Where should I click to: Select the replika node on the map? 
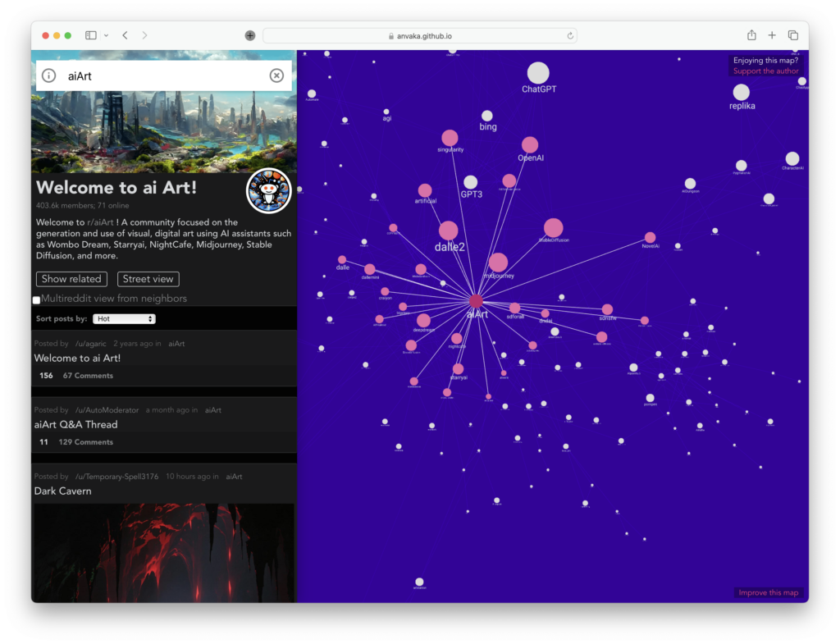pos(741,92)
